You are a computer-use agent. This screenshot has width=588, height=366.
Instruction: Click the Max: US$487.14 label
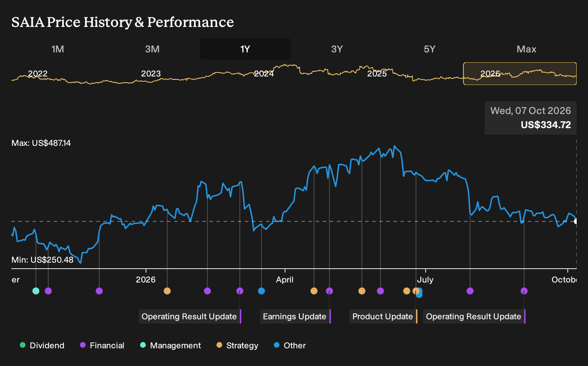41,143
